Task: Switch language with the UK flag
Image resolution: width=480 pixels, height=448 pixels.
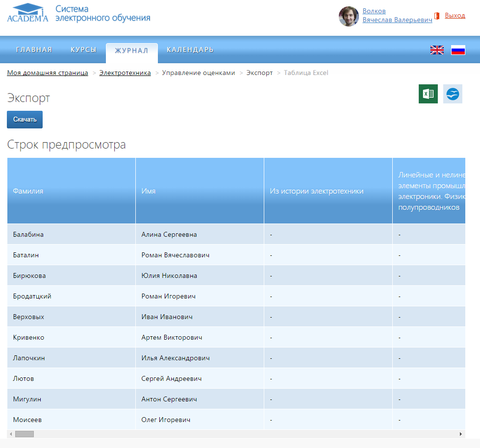Action: (x=437, y=50)
